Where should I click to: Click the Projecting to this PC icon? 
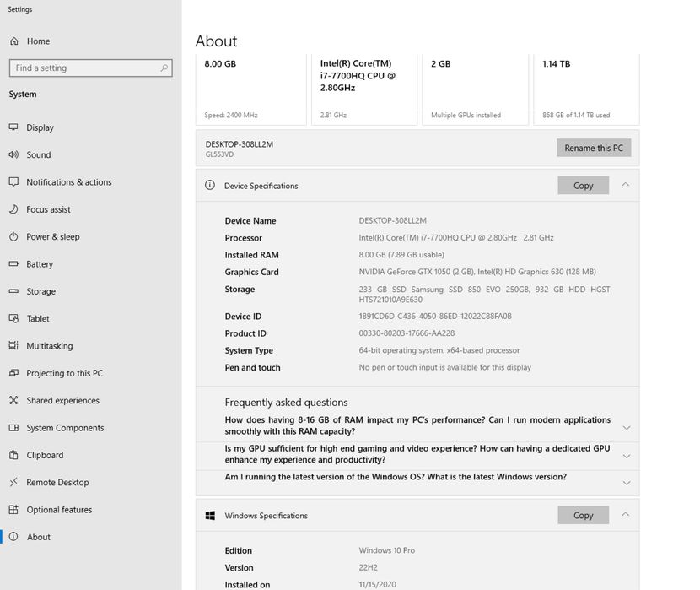(x=13, y=373)
